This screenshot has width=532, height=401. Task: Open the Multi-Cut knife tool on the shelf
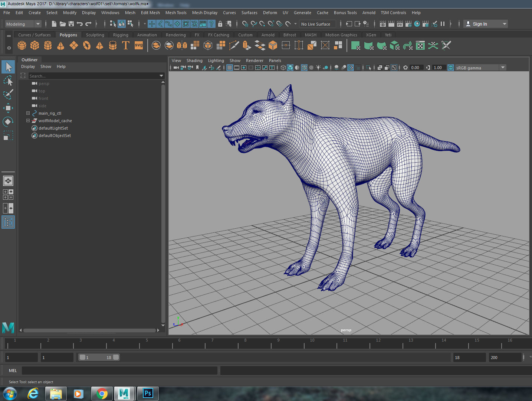[234, 46]
